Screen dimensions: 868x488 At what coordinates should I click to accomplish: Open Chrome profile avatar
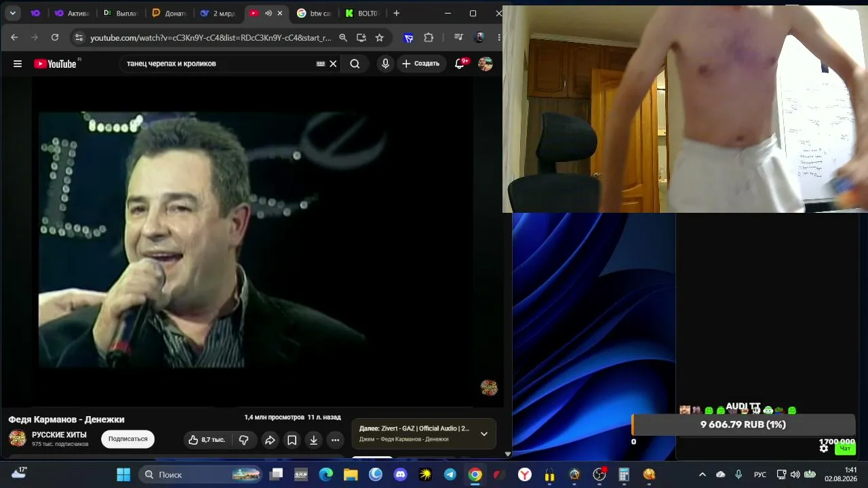479,38
